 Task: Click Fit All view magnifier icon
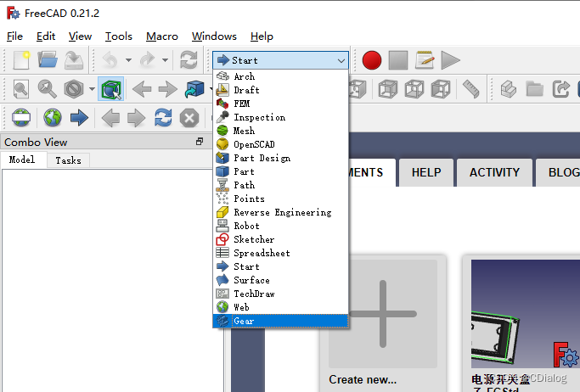[21, 89]
